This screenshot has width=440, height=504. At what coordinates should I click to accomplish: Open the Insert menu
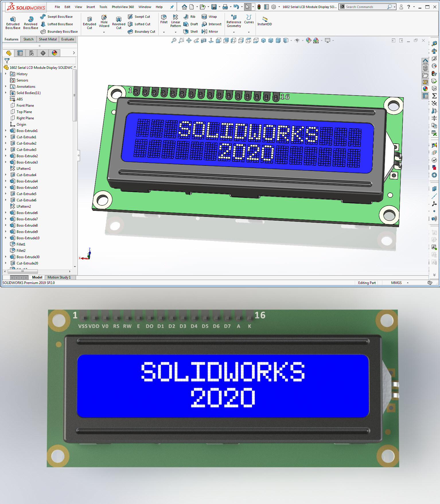click(x=91, y=7)
